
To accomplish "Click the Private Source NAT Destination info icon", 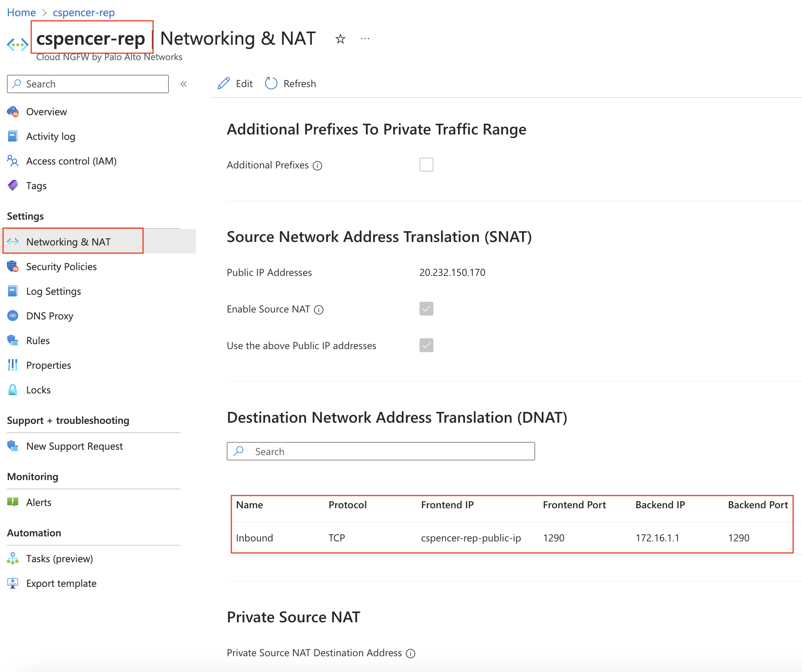I will (x=411, y=654).
